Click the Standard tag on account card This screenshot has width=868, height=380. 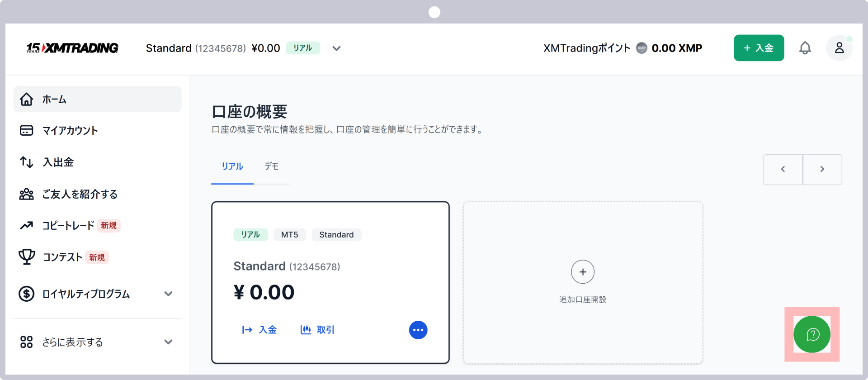coord(336,235)
